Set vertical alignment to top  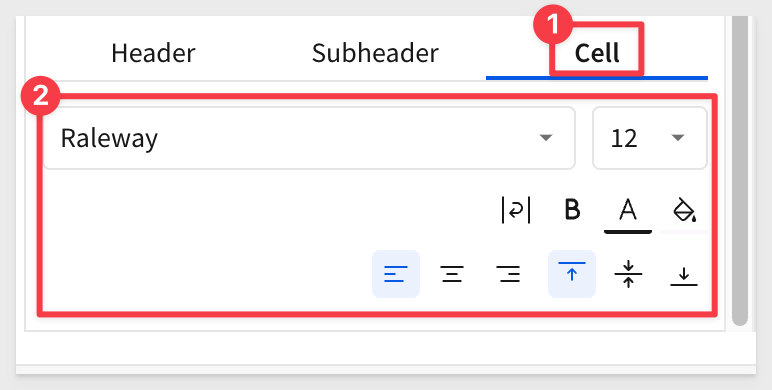click(x=572, y=274)
